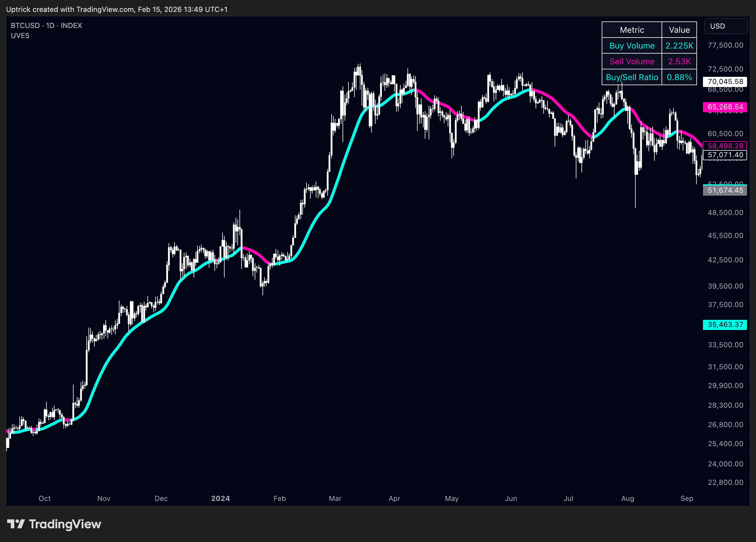Click the TradingView logo icon
756x542 pixels.
point(16,524)
